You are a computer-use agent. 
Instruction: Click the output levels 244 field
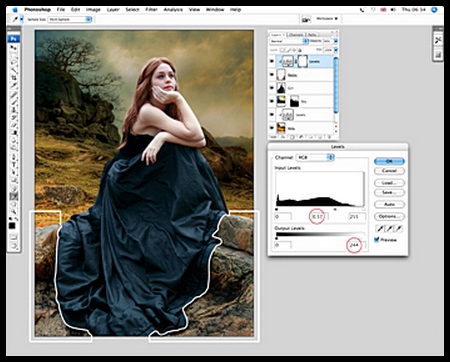(x=356, y=245)
